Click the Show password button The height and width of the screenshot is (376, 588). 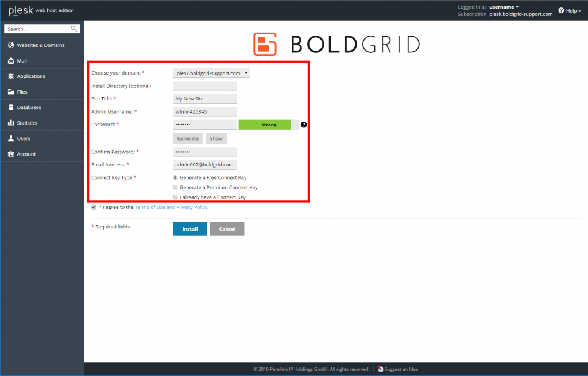(x=216, y=138)
